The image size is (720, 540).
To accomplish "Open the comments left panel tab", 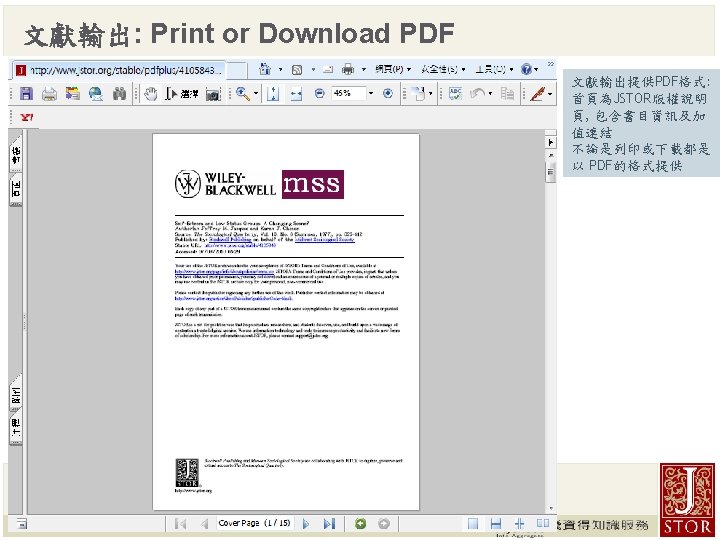I will (x=16, y=427).
